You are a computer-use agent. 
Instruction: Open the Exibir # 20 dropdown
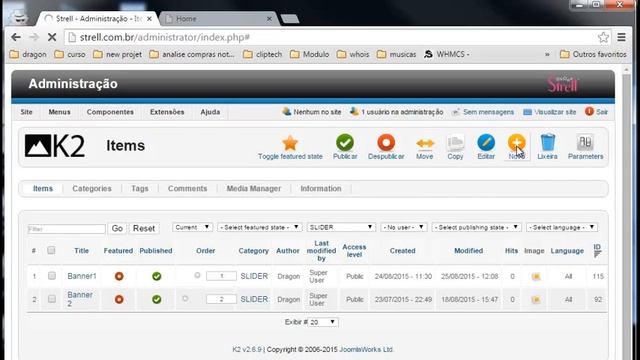(x=323, y=322)
